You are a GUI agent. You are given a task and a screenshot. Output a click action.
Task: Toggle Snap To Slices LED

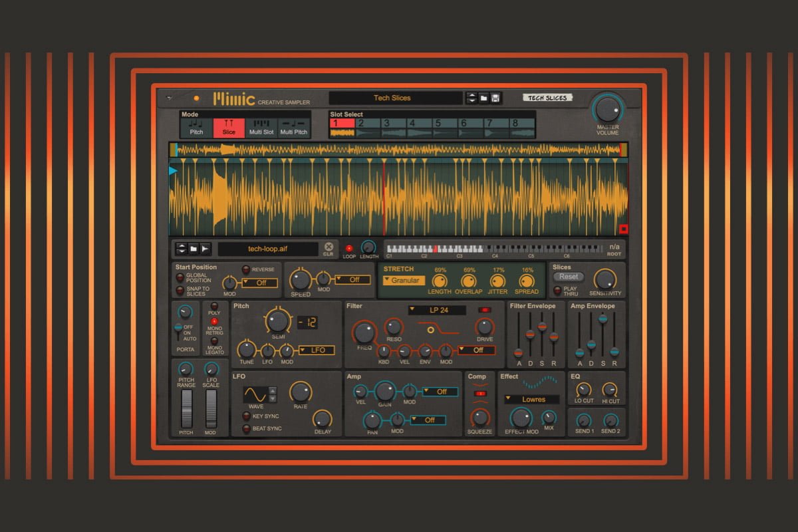pyautogui.click(x=179, y=291)
